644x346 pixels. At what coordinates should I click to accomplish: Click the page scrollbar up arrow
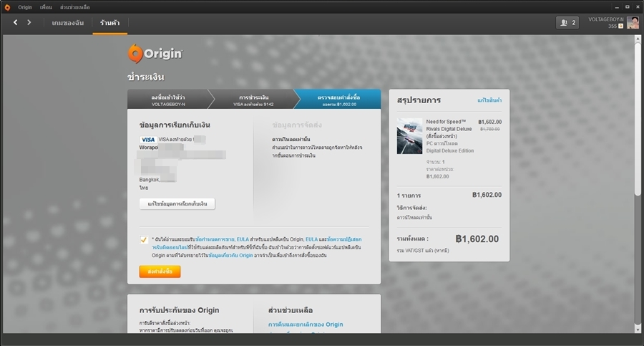(638, 39)
